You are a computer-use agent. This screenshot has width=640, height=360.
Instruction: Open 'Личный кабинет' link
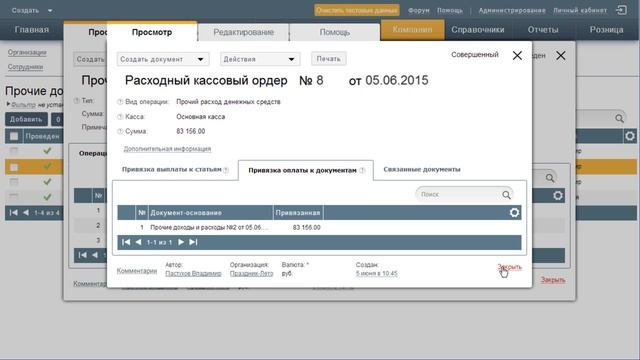coord(580,10)
